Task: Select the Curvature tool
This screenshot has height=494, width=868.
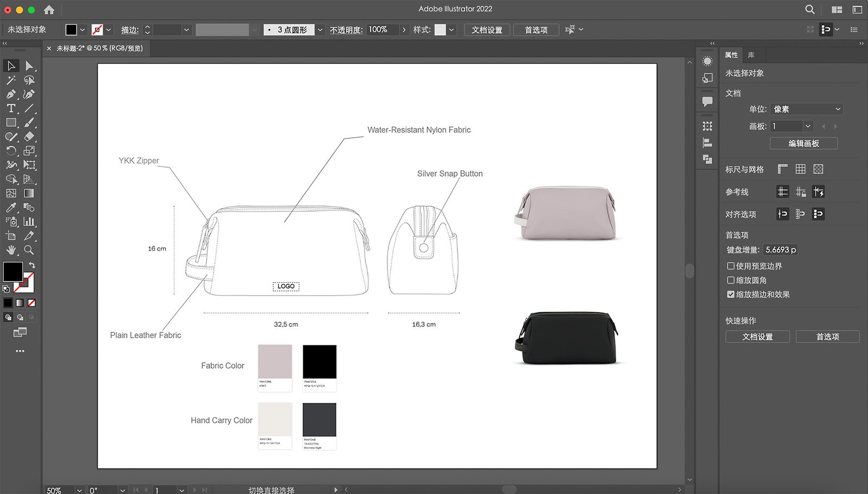Action: [x=29, y=94]
